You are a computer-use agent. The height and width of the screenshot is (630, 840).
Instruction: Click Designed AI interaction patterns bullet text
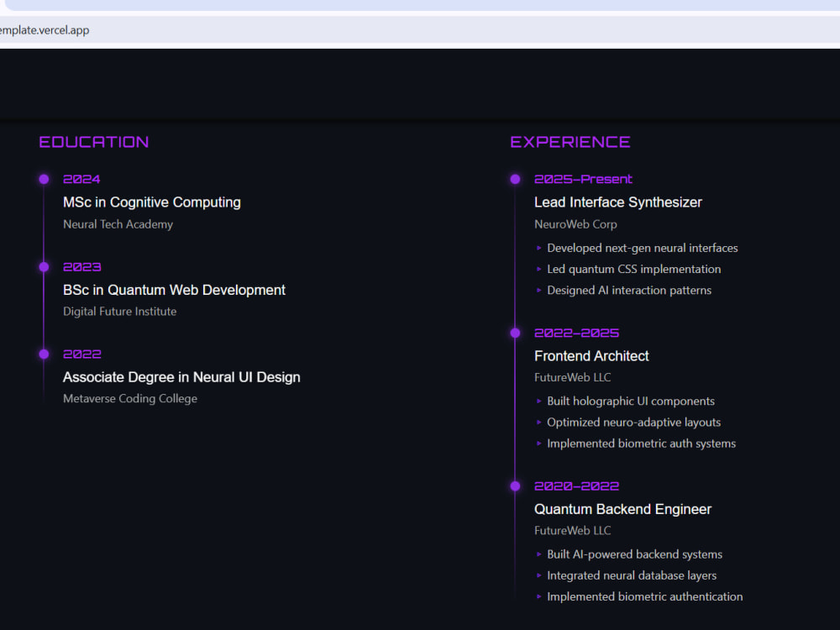[x=629, y=291]
